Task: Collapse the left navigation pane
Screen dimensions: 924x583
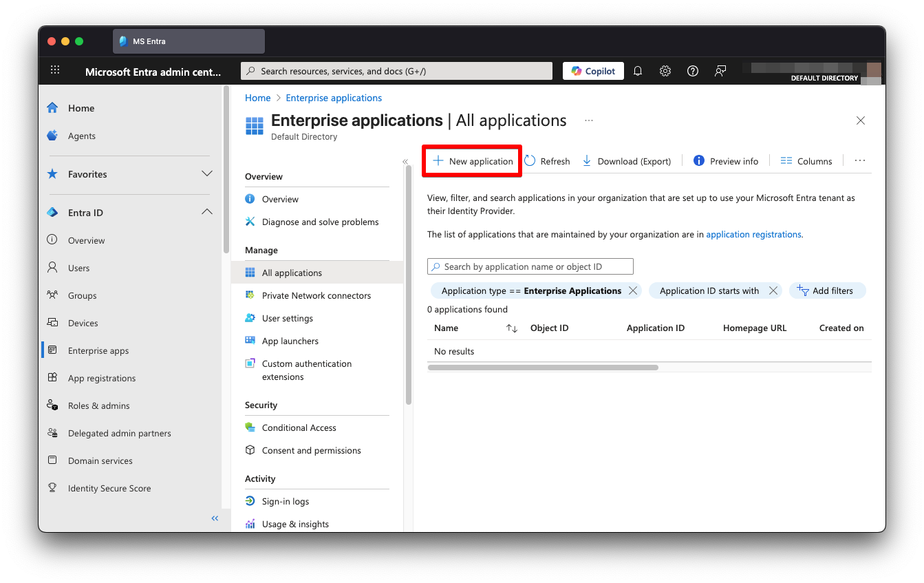Action: pyautogui.click(x=214, y=518)
